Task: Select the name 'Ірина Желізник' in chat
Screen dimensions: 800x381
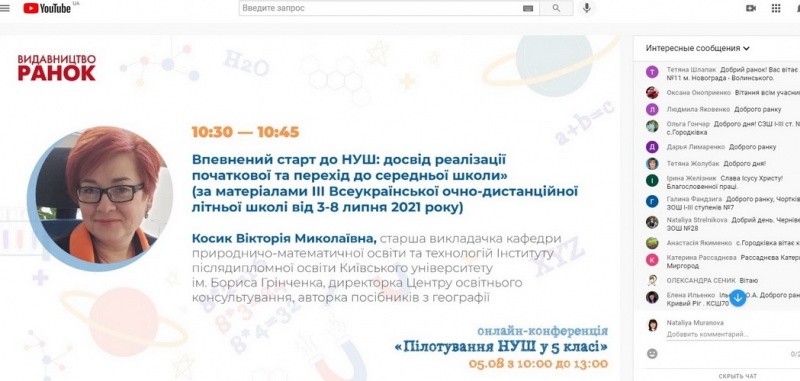Action: click(x=691, y=178)
